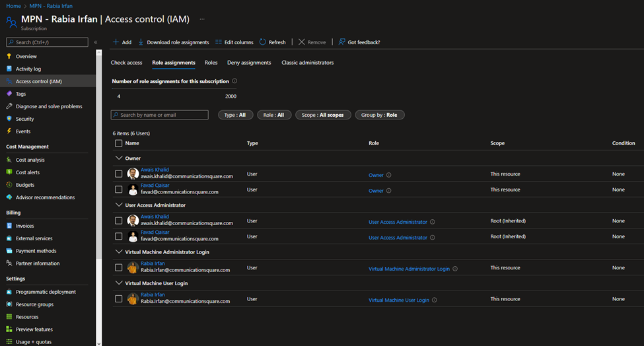The width and height of the screenshot is (644, 346).
Task: Click info icon next to Awais Khalid Owner role
Action: point(388,175)
